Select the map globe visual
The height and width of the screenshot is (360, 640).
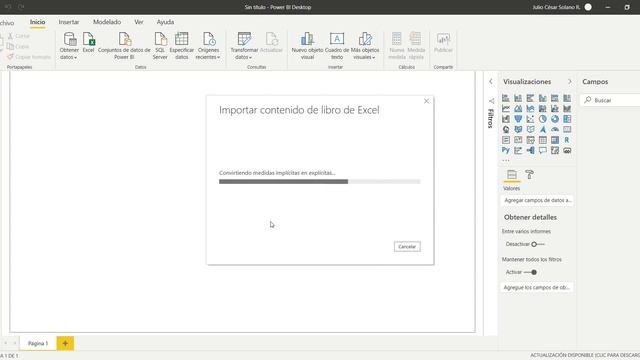506,129
